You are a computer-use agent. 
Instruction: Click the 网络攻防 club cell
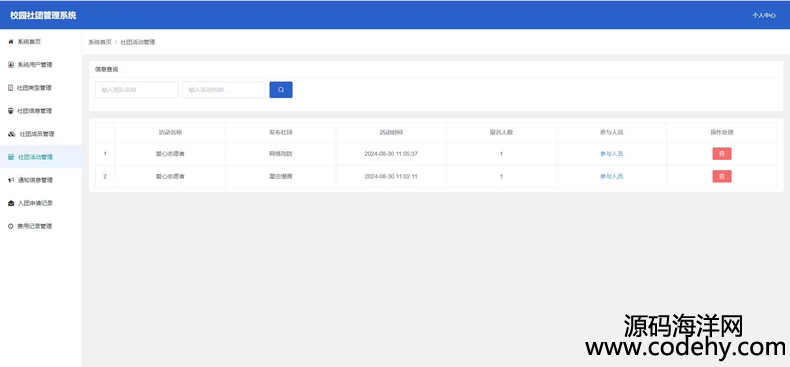[281, 154]
